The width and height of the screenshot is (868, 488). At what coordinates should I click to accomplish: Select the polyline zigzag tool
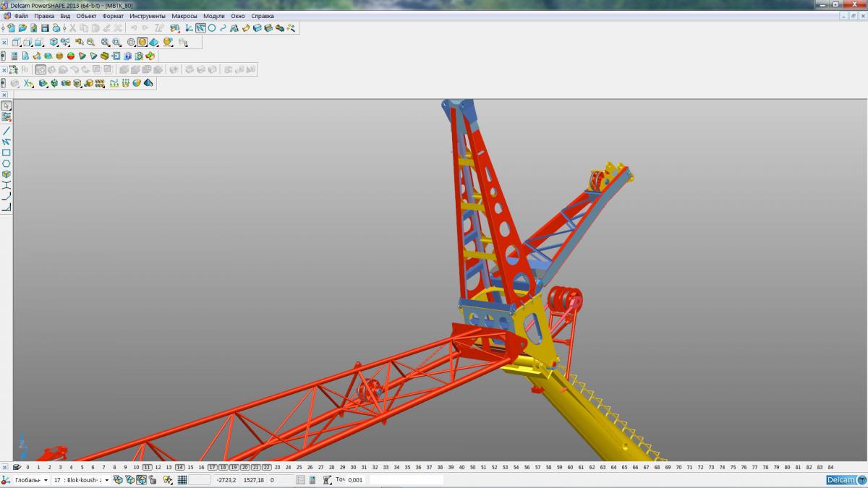[7, 142]
